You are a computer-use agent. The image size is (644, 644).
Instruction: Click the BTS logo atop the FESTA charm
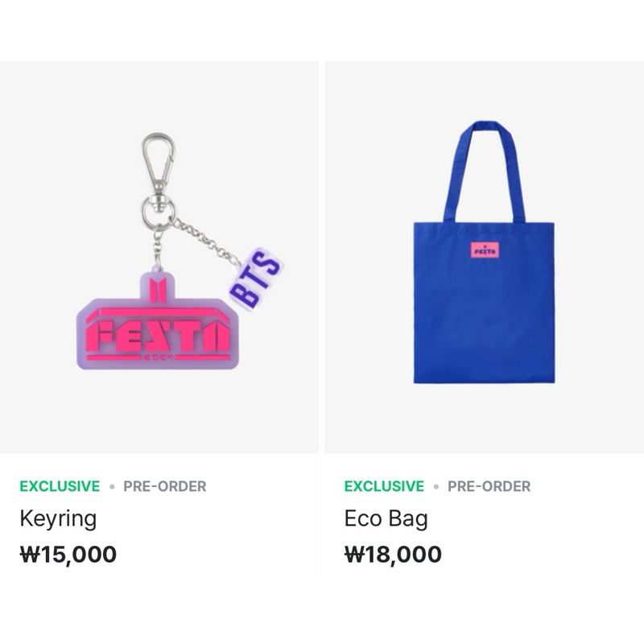click(x=158, y=290)
